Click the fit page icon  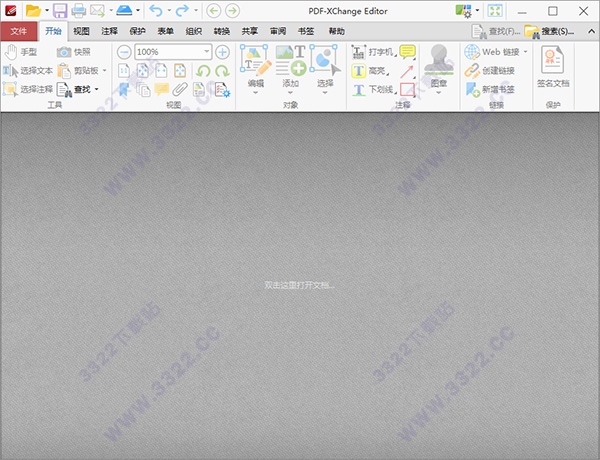tap(143, 71)
